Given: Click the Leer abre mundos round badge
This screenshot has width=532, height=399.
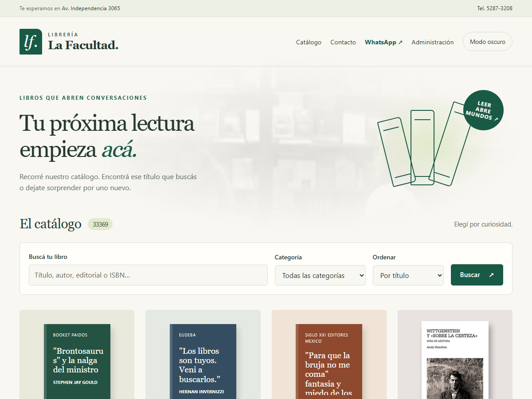Looking at the screenshot, I should click(483, 110).
